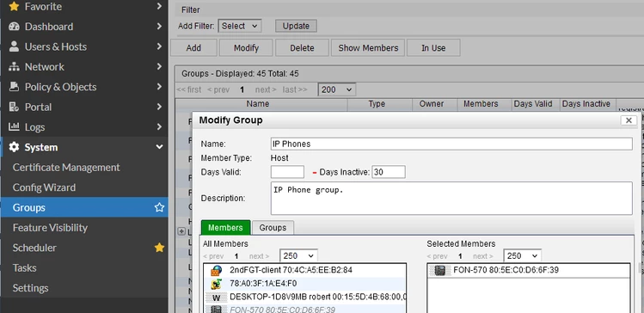
Task: Expand the Dashboard menu chevron
Action: [x=159, y=27]
